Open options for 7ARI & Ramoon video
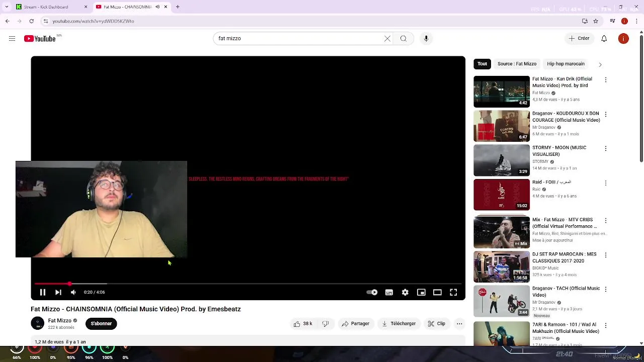 tap(606, 326)
